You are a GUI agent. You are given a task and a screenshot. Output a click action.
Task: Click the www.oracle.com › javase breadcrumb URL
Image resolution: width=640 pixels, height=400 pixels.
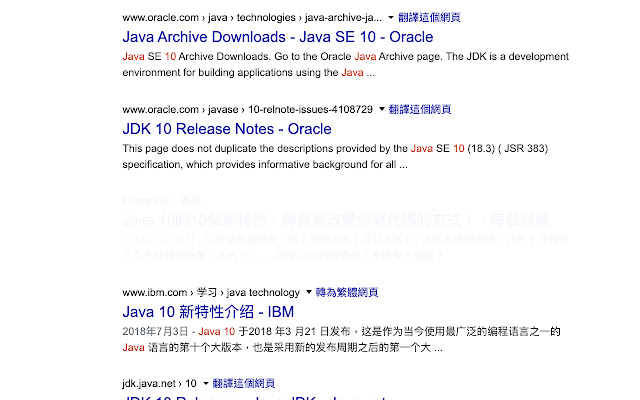pyautogui.click(x=247, y=109)
